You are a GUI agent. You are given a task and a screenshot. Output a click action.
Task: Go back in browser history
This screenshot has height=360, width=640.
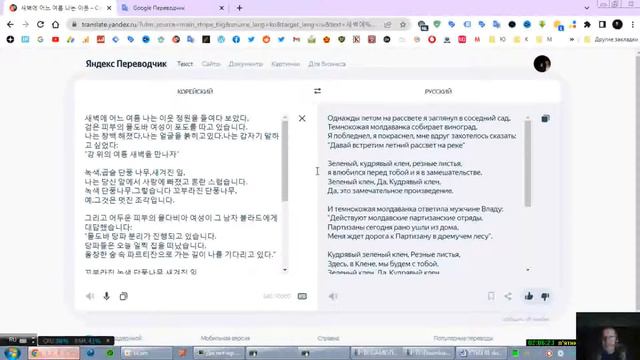(x=10, y=24)
